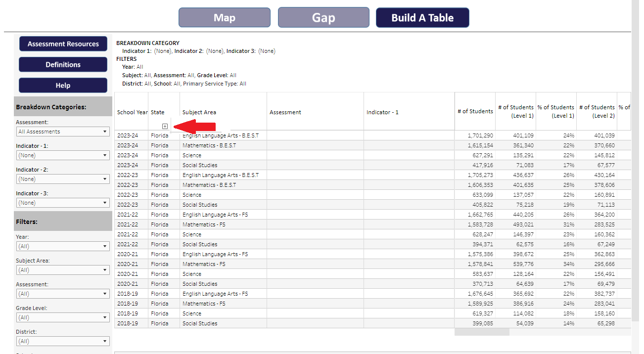Viewport: 644px width, 354px height.
Task: Open the Map view tab
Action: [x=224, y=18]
